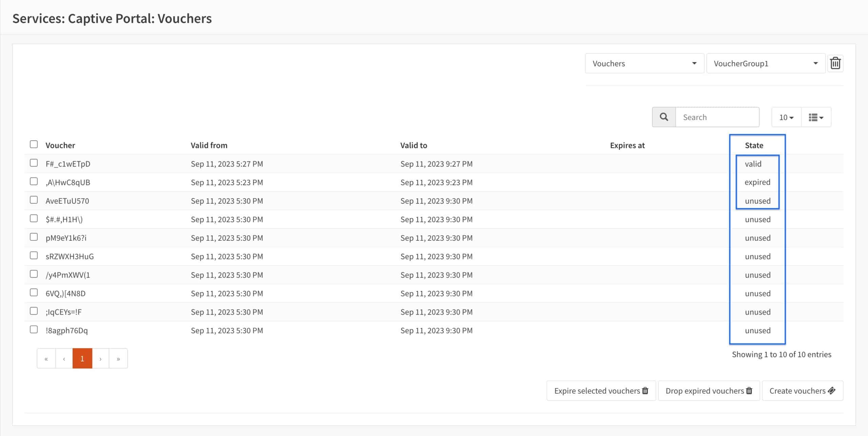Check the /y4PmXWV(1 voucher checkbox
This screenshot has width=868, height=436.
[34, 274]
